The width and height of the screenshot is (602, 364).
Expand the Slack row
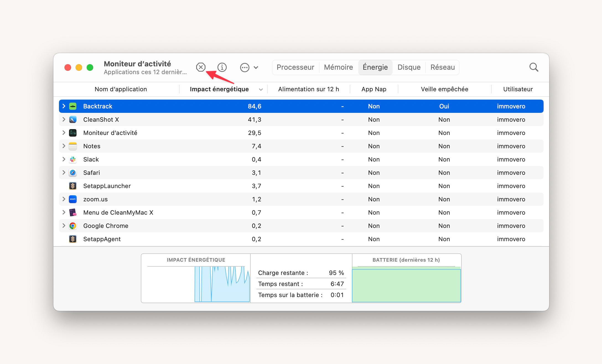click(64, 159)
